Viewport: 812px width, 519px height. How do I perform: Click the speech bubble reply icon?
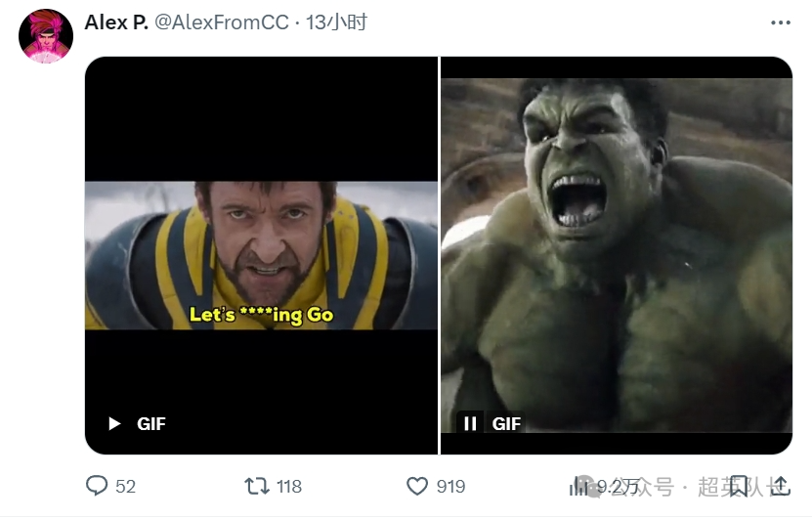point(97,486)
